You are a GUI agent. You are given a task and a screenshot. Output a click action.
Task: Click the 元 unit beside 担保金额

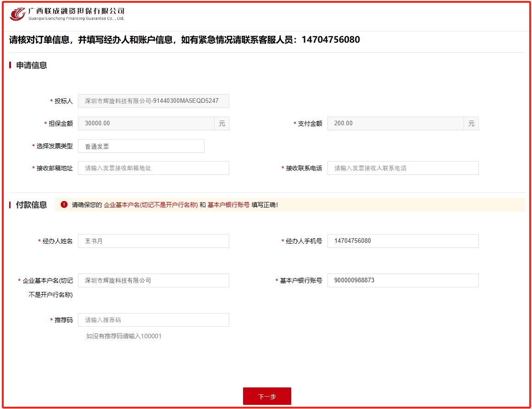pos(222,123)
